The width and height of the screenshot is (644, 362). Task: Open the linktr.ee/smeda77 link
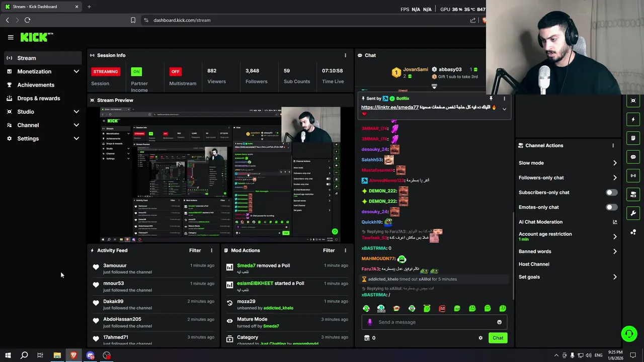tap(390, 107)
